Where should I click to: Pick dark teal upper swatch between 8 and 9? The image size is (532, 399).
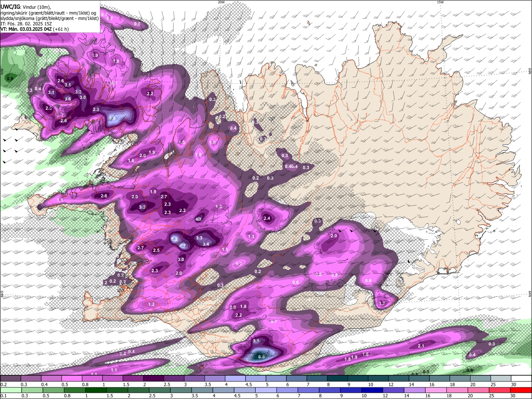pos(337,379)
